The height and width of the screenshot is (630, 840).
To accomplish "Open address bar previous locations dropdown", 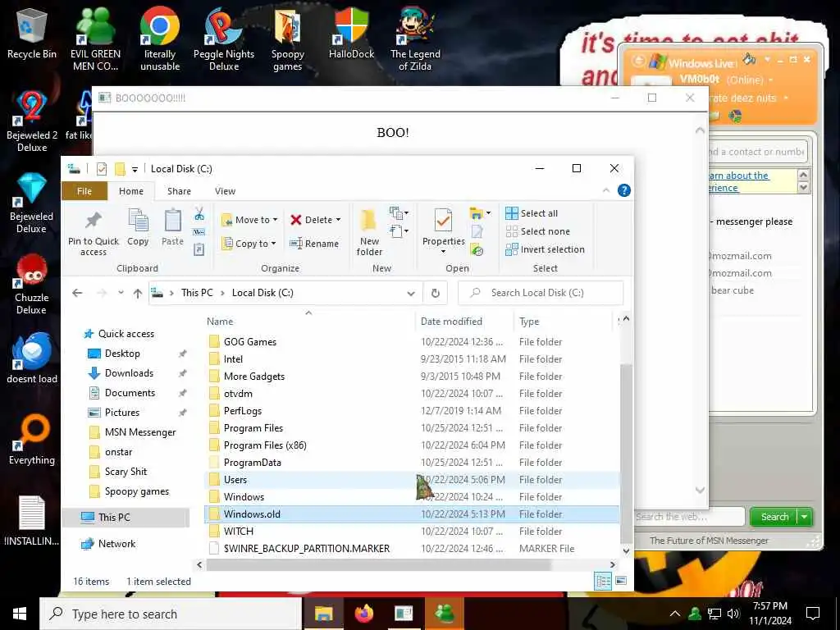I will coord(411,293).
